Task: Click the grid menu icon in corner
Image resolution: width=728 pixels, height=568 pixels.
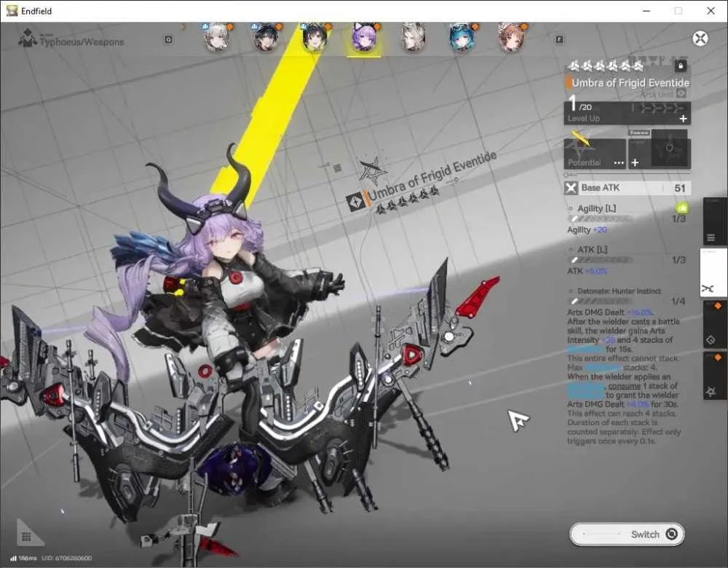Action: pyautogui.click(x=26, y=537)
